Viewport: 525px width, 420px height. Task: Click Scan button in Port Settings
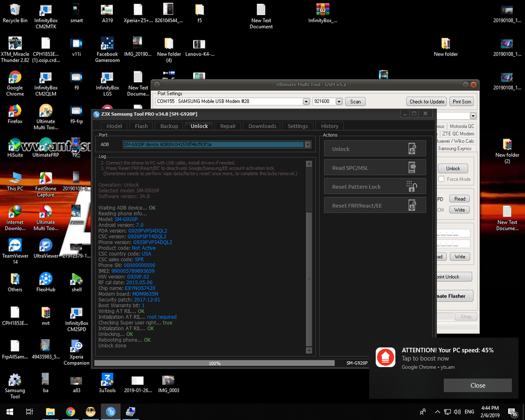(355, 101)
